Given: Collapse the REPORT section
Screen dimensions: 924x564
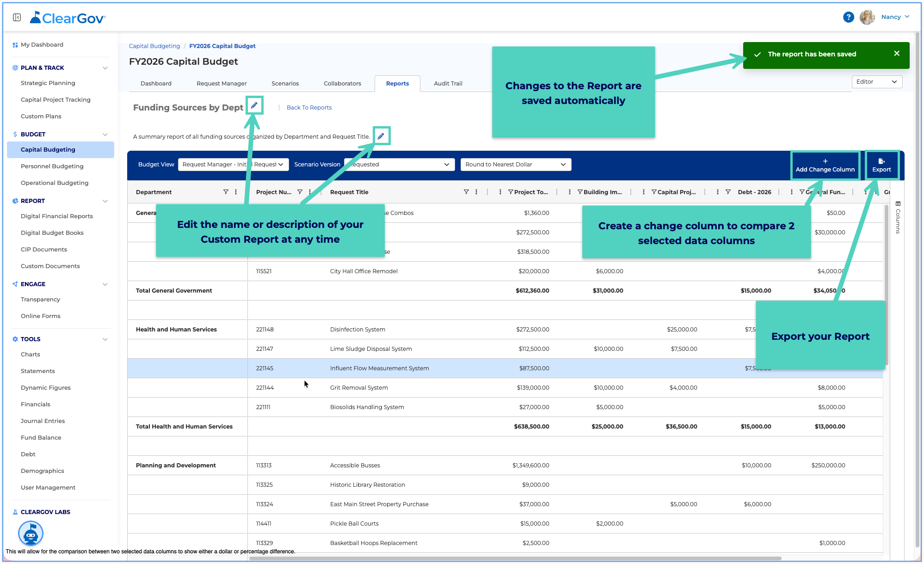Looking at the screenshot, I should [105, 201].
